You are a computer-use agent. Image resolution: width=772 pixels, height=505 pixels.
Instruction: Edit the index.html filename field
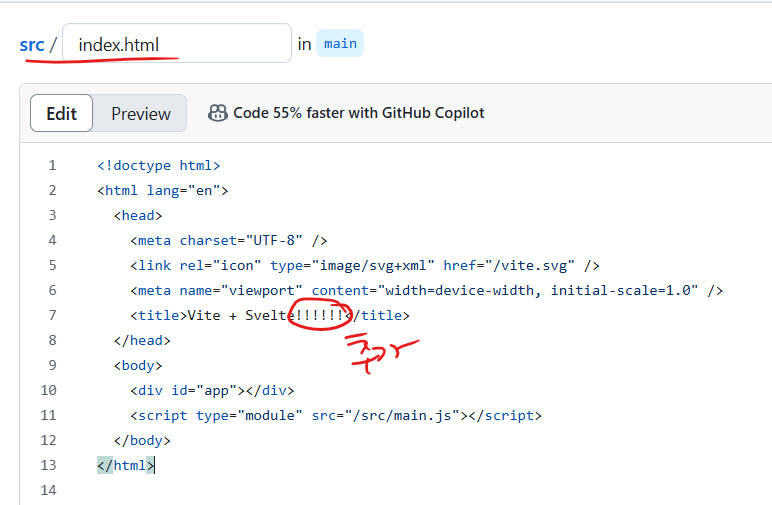[x=177, y=43]
